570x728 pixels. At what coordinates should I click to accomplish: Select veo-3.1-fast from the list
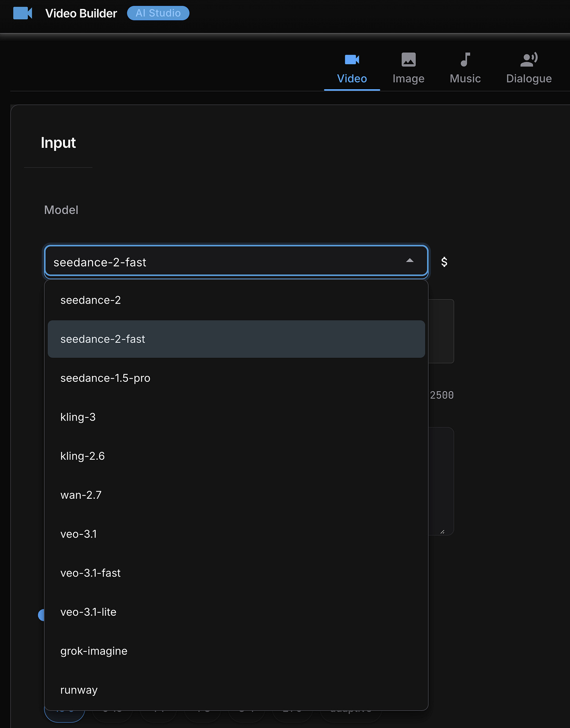pyautogui.click(x=236, y=573)
